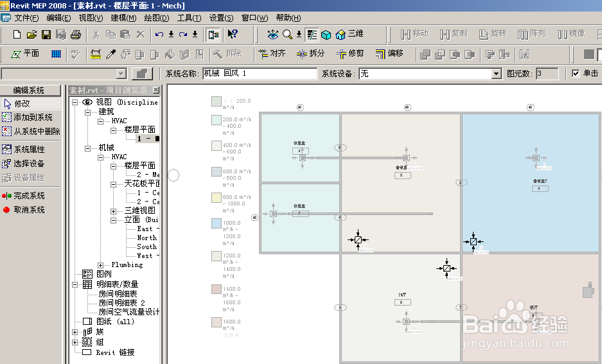Click the Redo arrow icon
602x364 pixels.
(x=183, y=35)
